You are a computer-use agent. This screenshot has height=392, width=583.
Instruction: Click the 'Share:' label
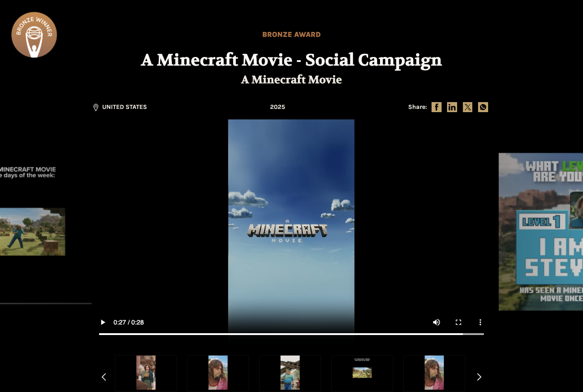coord(417,107)
